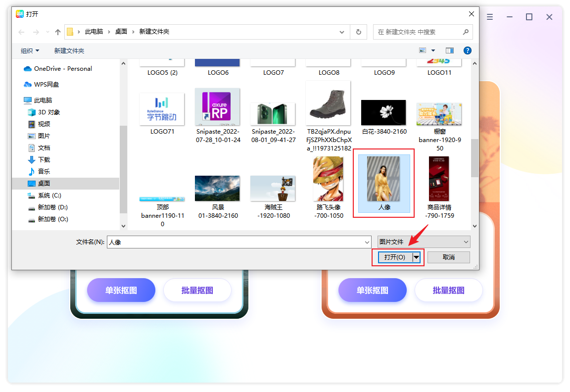Select 桌面 in the sidebar
This screenshot has width=570, height=392.
tap(65, 184)
